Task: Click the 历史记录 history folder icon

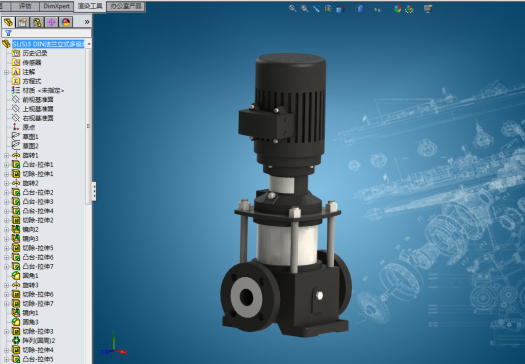Action: 16,53
